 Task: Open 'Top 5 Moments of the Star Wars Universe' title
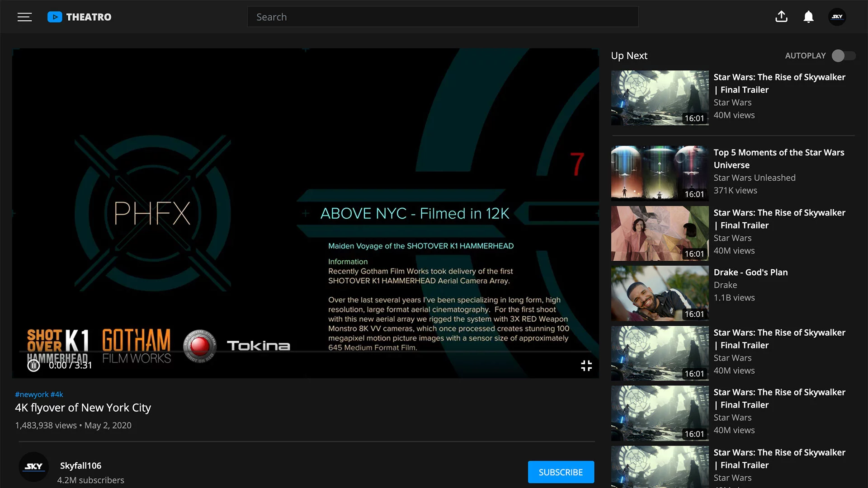tap(779, 159)
